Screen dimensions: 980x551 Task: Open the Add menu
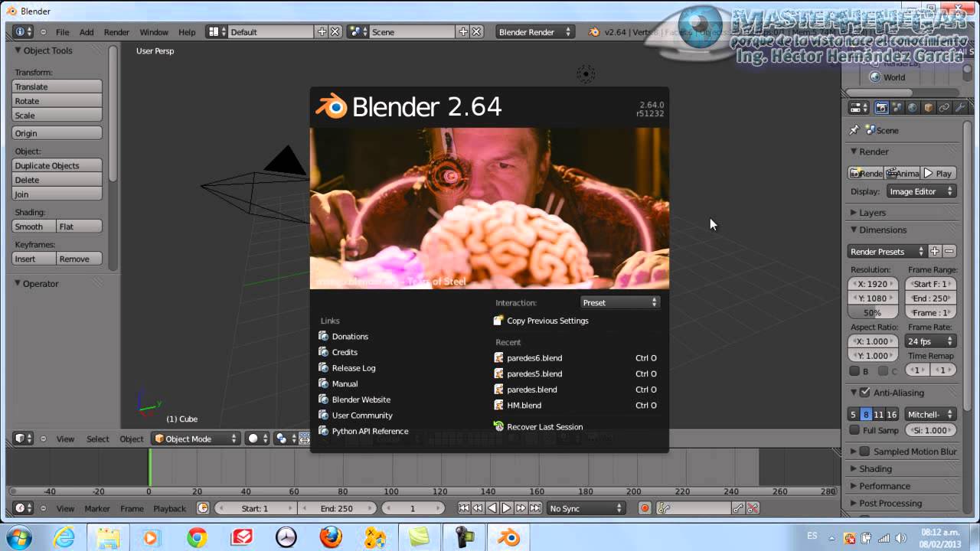point(87,32)
